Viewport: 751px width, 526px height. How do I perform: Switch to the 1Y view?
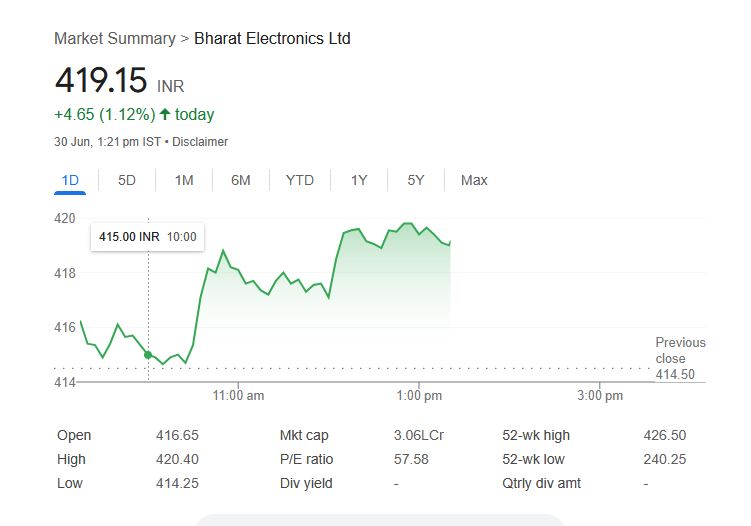pyautogui.click(x=359, y=180)
